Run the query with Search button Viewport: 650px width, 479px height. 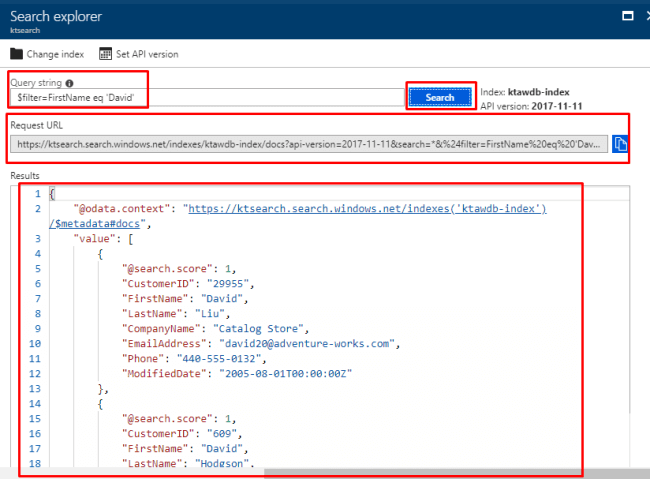tap(440, 97)
